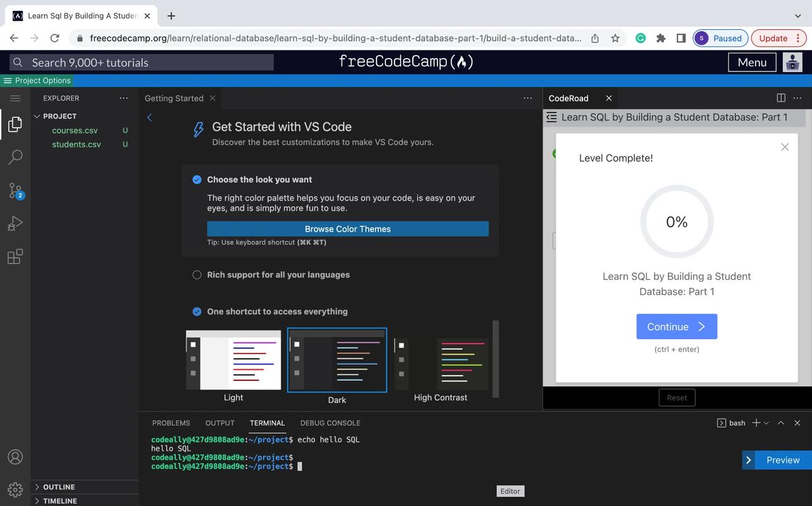Open the Grammarly extension icon
The width and height of the screenshot is (812, 506).
pyautogui.click(x=641, y=38)
